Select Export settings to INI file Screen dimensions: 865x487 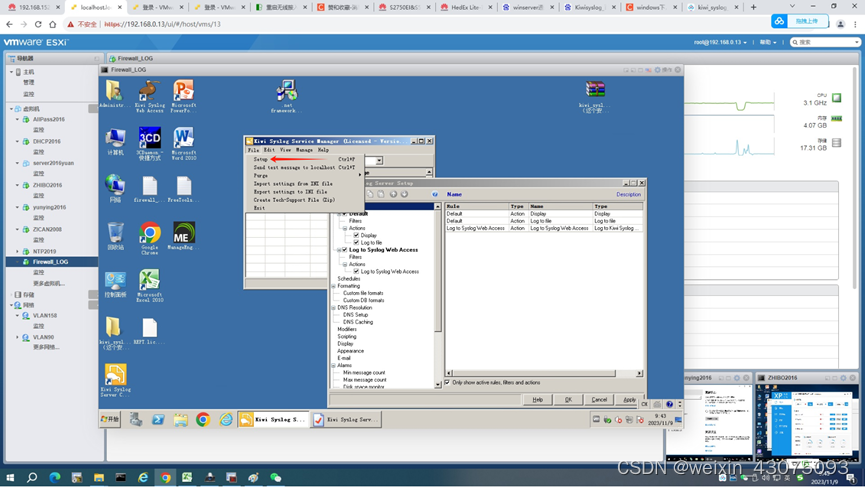tap(304, 192)
